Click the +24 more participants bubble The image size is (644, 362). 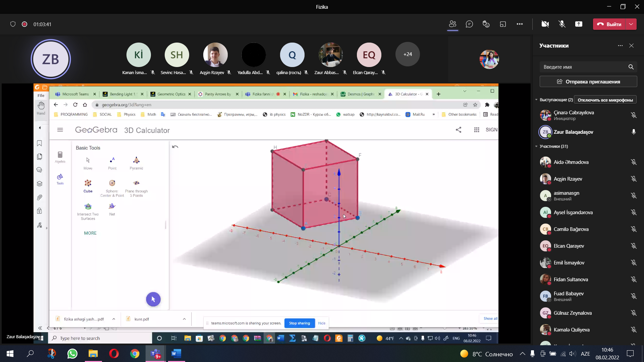(408, 54)
